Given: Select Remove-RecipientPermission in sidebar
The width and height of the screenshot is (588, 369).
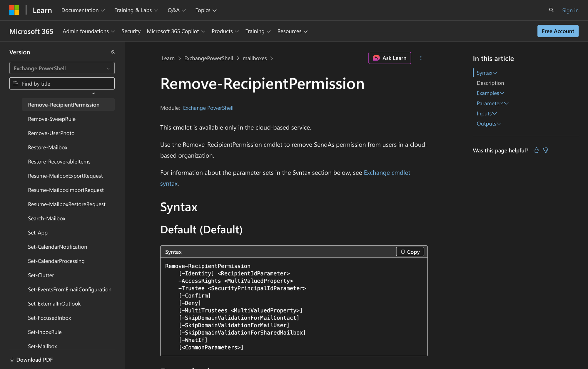Looking at the screenshot, I should (x=68, y=105).
